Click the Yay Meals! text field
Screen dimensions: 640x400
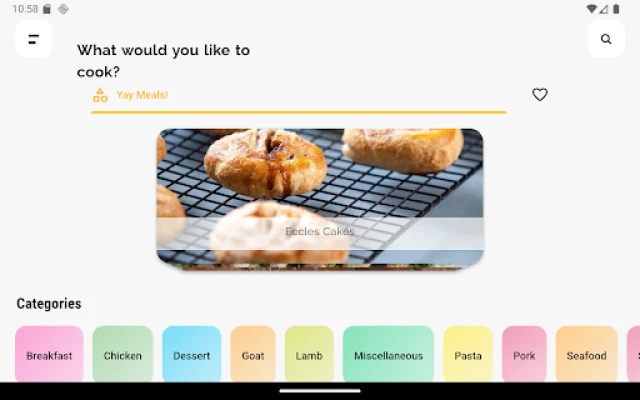(x=300, y=95)
